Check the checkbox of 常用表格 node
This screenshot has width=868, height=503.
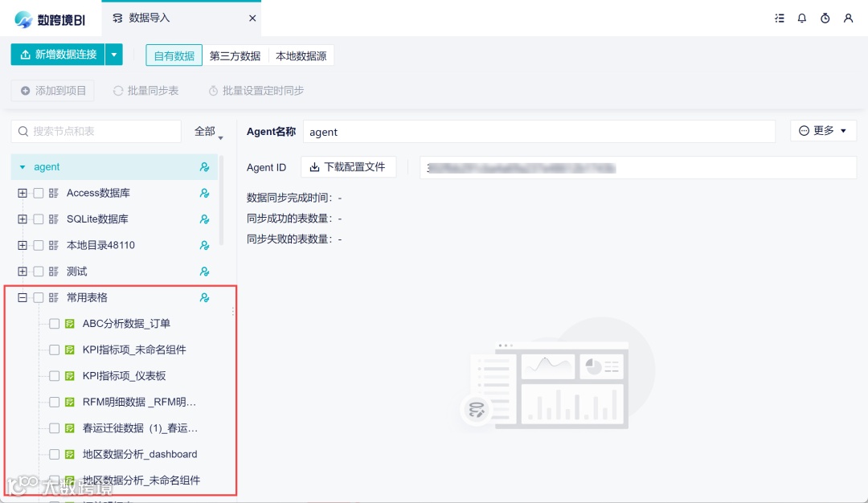coord(36,296)
